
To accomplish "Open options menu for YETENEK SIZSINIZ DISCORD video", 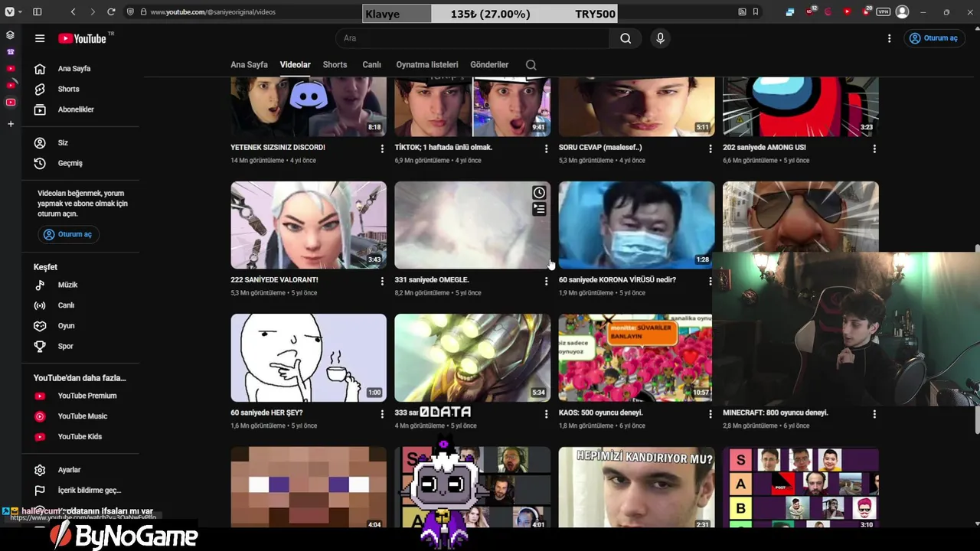I will 382,148.
